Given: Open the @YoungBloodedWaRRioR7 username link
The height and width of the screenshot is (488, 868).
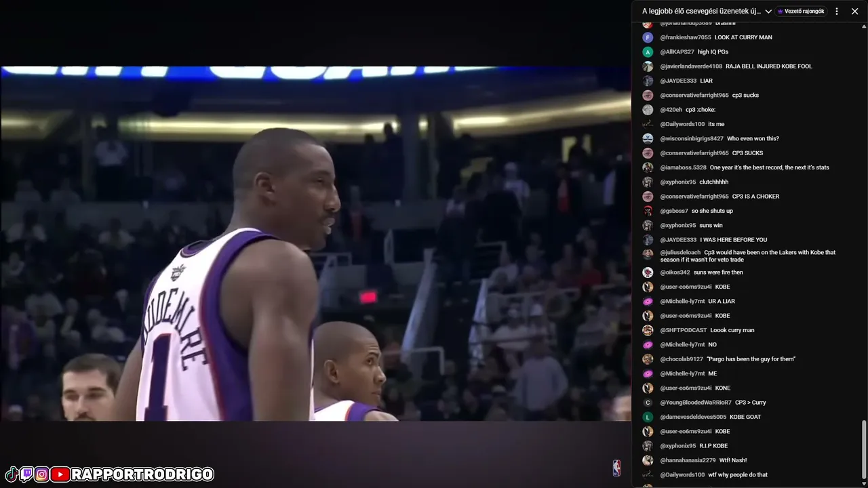Looking at the screenshot, I should coord(696,403).
